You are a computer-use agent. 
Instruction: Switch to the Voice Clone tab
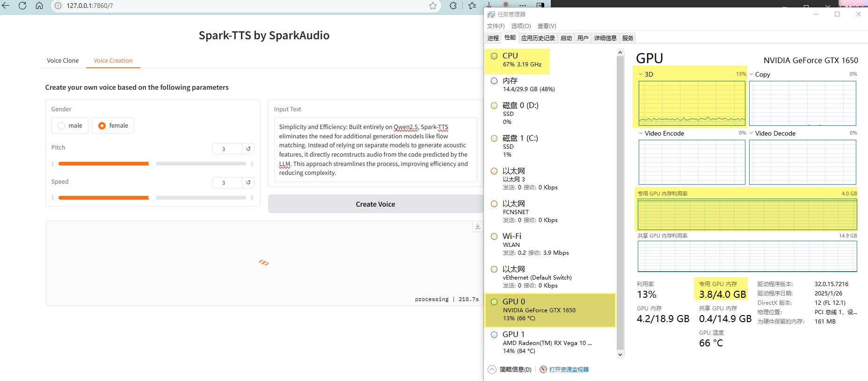point(63,60)
